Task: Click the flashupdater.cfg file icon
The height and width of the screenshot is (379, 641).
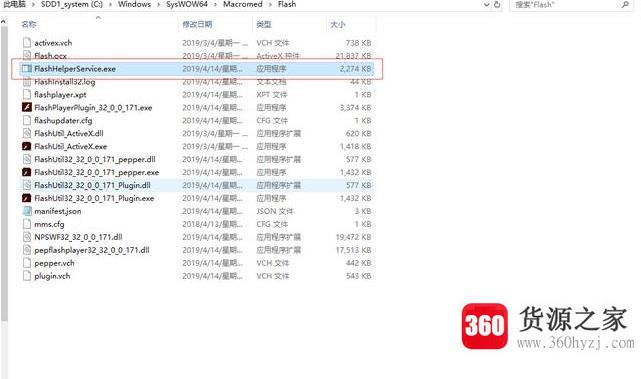Action: (x=27, y=121)
